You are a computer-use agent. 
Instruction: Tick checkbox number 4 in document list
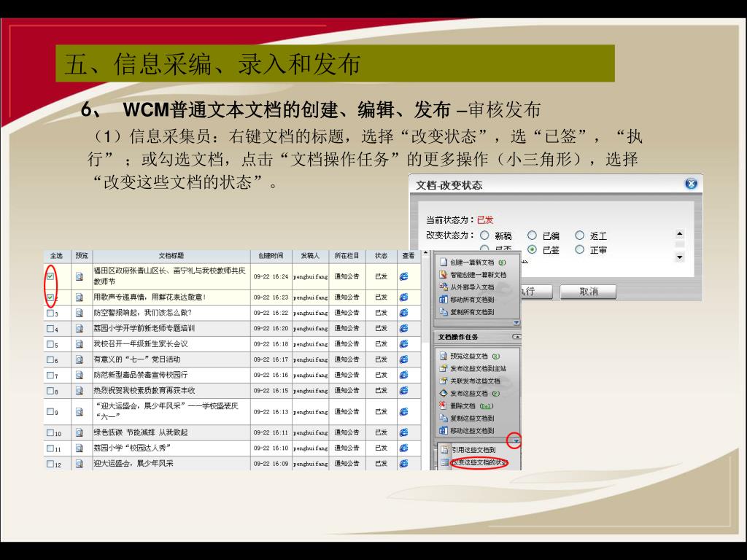(x=50, y=329)
